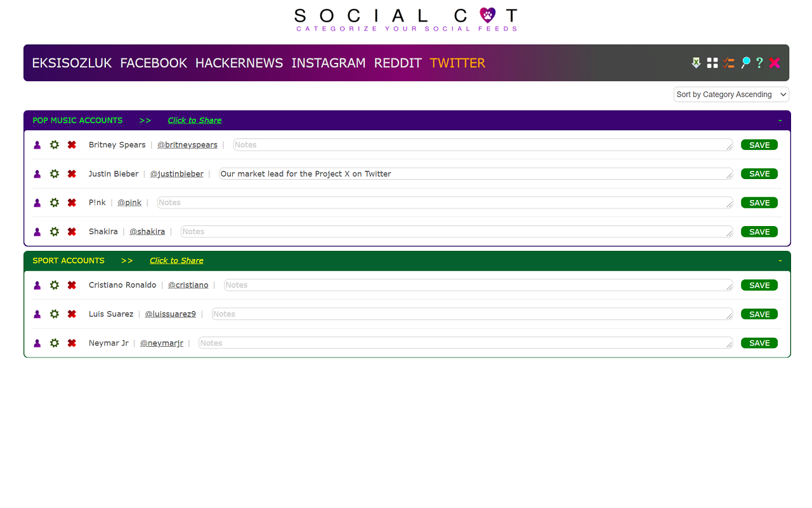Delete Justin Bieber with red X
Image resolution: width=812 pixels, height=508 pixels.
pyautogui.click(x=72, y=174)
